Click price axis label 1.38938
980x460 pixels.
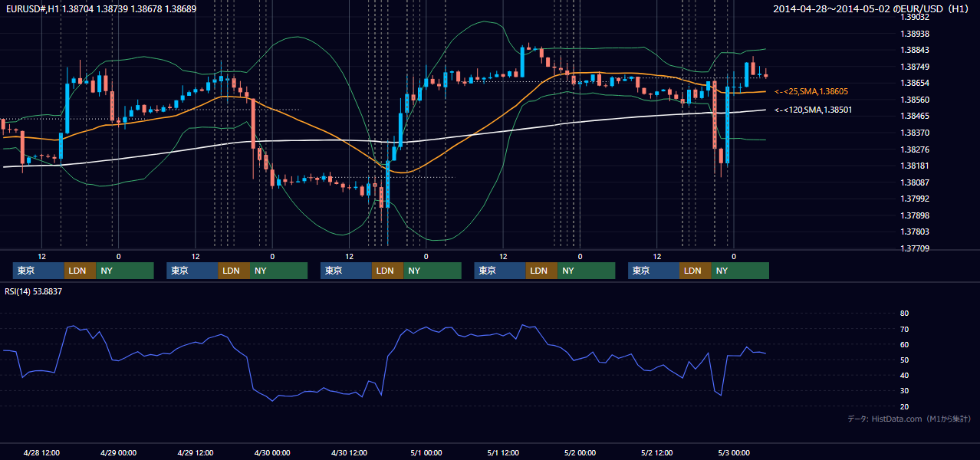(914, 34)
